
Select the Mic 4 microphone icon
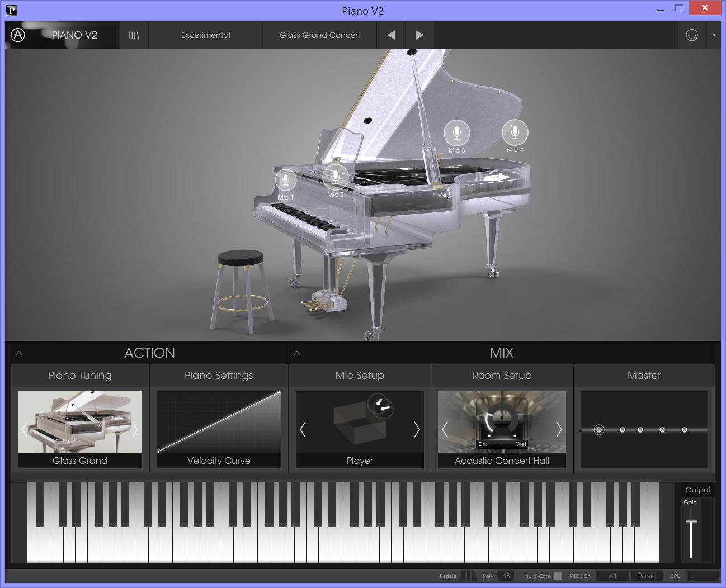[515, 132]
